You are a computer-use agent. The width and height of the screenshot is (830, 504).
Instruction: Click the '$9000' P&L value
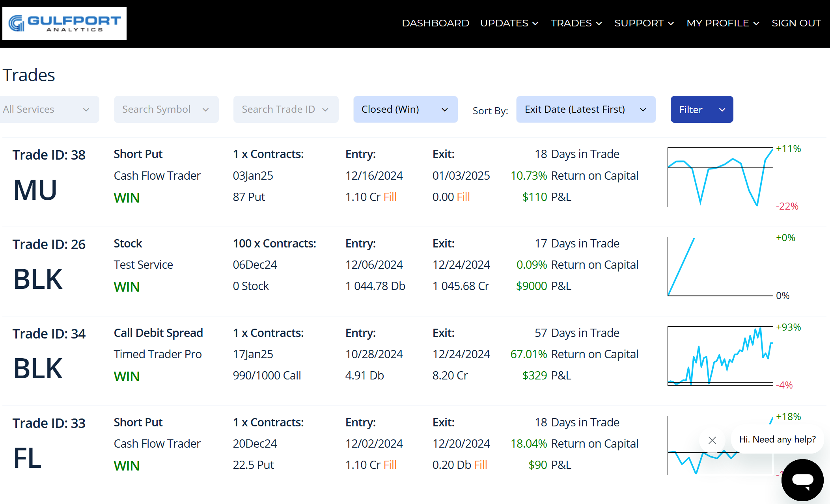(532, 286)
